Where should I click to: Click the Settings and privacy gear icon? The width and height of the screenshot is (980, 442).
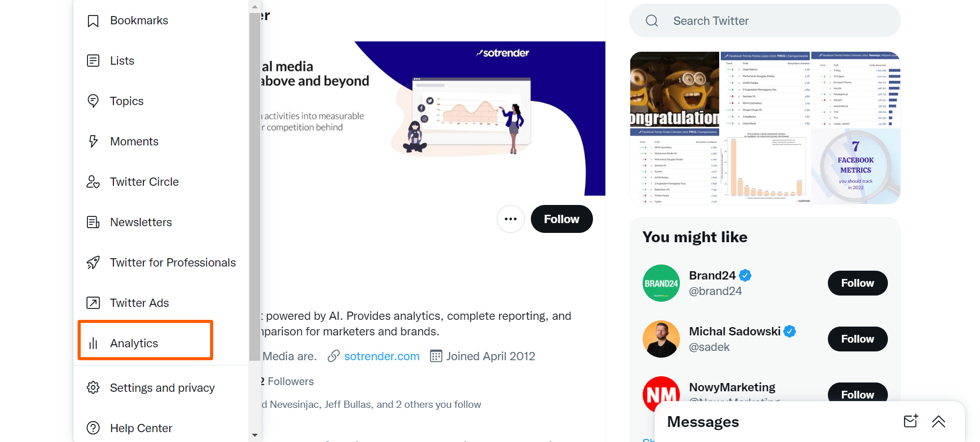click(x=93, y=388)
